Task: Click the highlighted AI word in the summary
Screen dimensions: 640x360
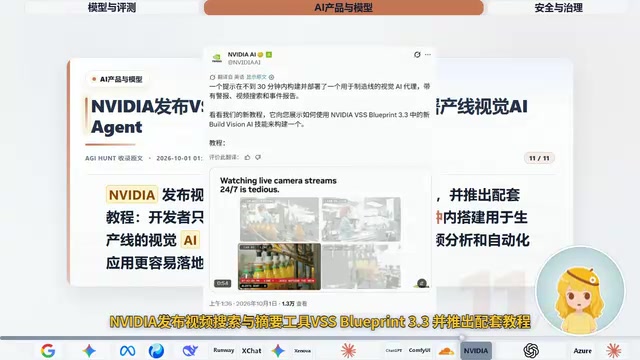Action: click(x=190, y=240)
